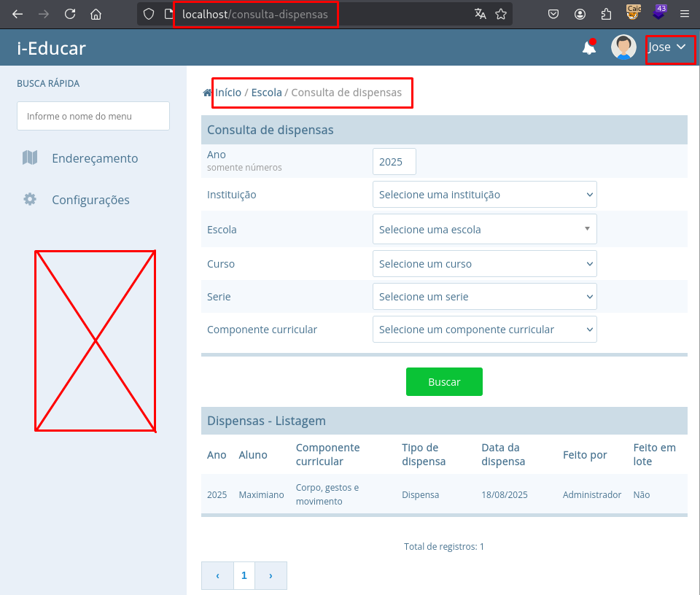The height and width of the screenshot is (595, 700).
Task: Open the Escola selection dropdown
Action: [484, 229]
